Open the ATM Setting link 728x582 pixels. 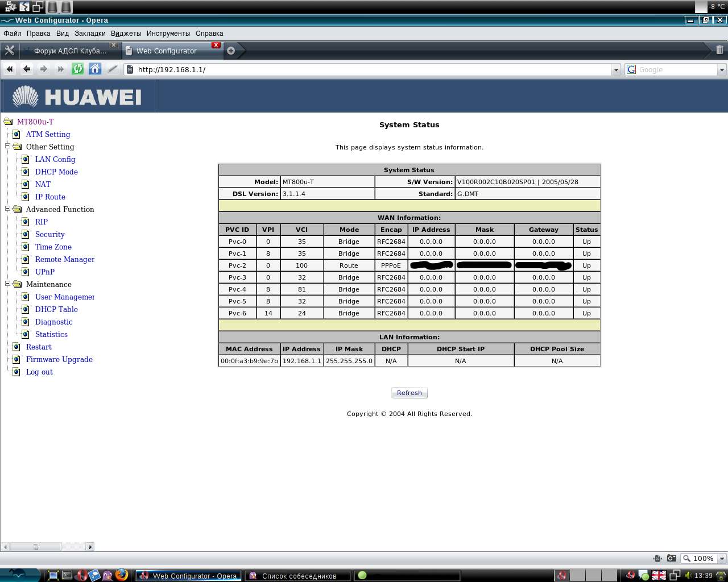[48, 134]
